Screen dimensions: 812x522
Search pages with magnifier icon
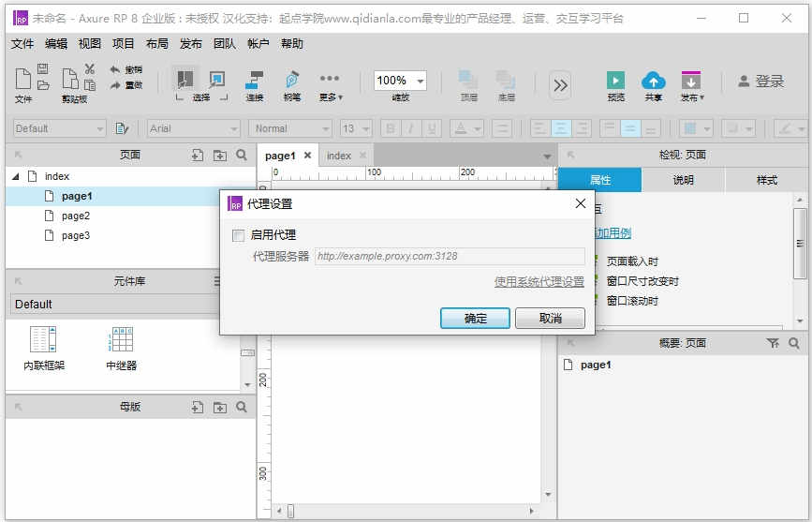242,155
